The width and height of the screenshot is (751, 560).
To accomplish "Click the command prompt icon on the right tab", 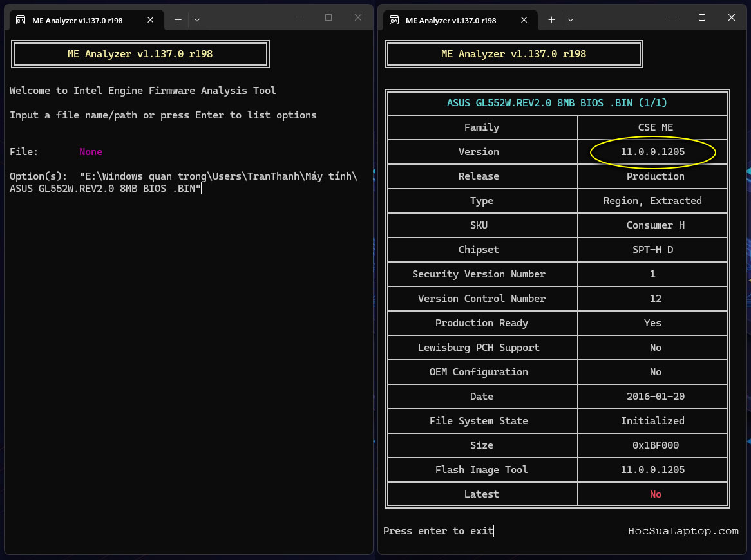I will 394,19.
